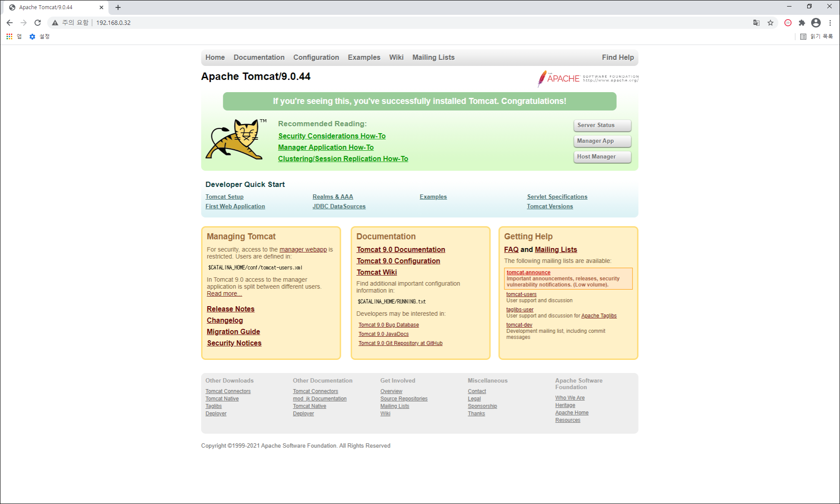Click the browser forward arrow

[24, 23]
